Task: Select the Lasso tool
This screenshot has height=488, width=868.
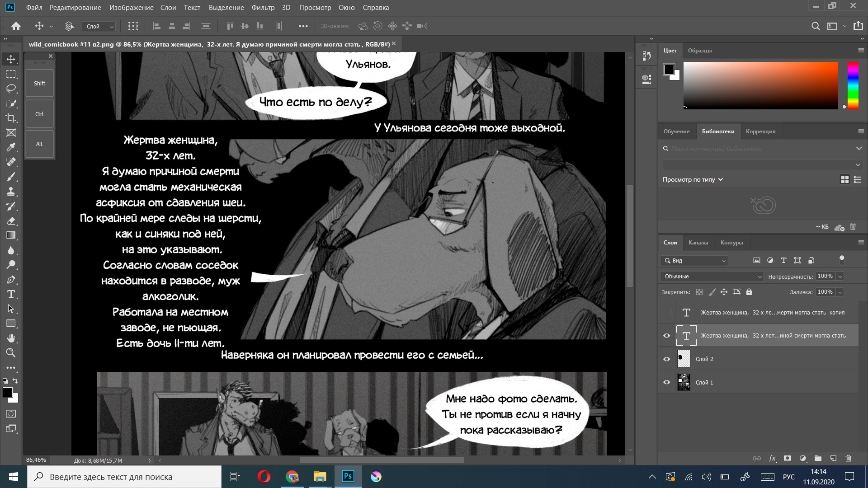Action: 11,89
